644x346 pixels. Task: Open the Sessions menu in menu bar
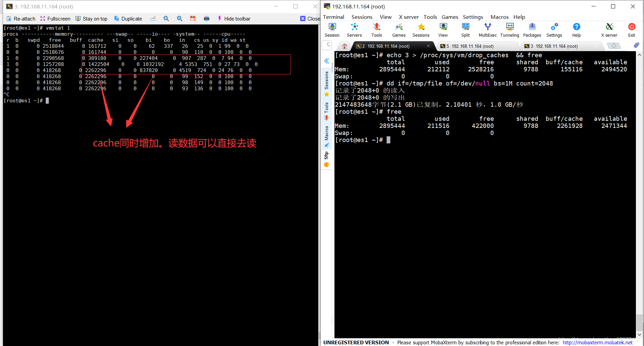click(x=362, y=17)
